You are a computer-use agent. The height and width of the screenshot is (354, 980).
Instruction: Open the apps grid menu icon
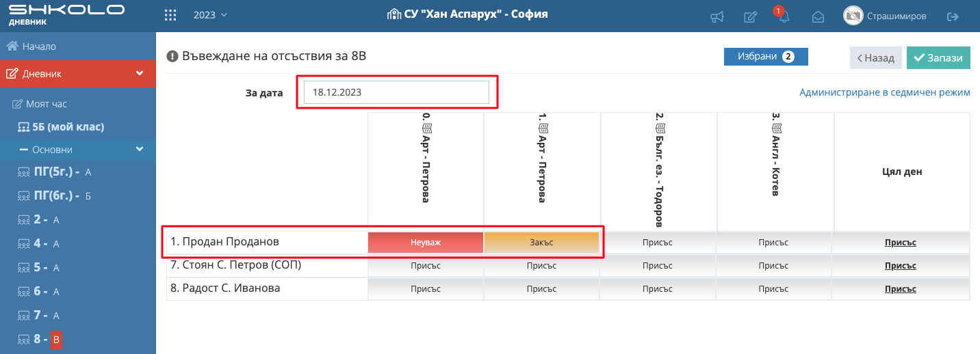click(171, 15)
